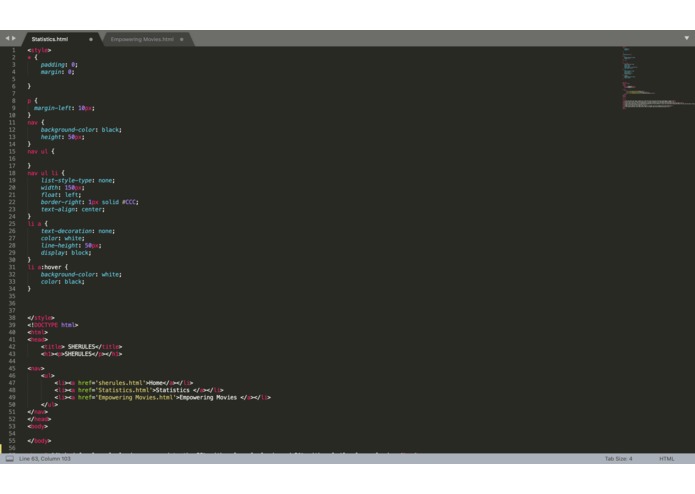The image size is (695, 494).
Task: Click the panel switcher icon in status bar
Action: [x=10, y=459]
